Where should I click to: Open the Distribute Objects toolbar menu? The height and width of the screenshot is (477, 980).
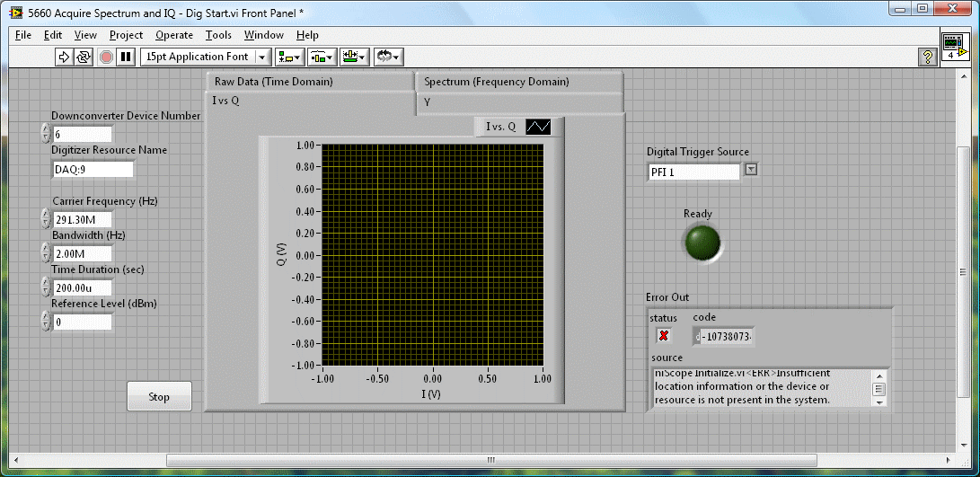pos(322,57)
